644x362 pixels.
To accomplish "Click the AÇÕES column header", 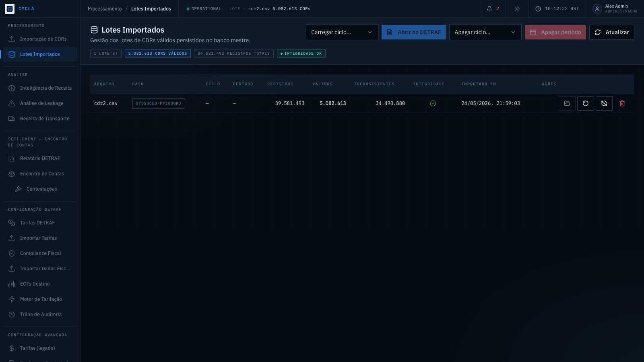I will [x=549, y=84].
